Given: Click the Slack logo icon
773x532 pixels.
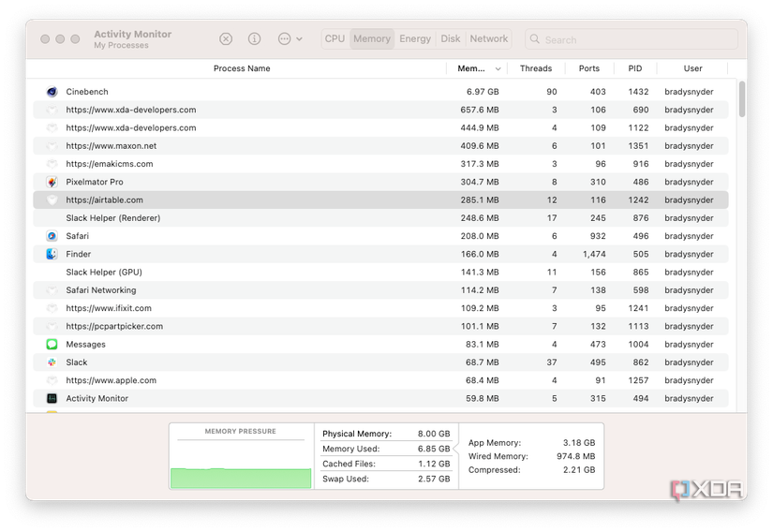Looking at the screenshot, I should tap(52, 362).
